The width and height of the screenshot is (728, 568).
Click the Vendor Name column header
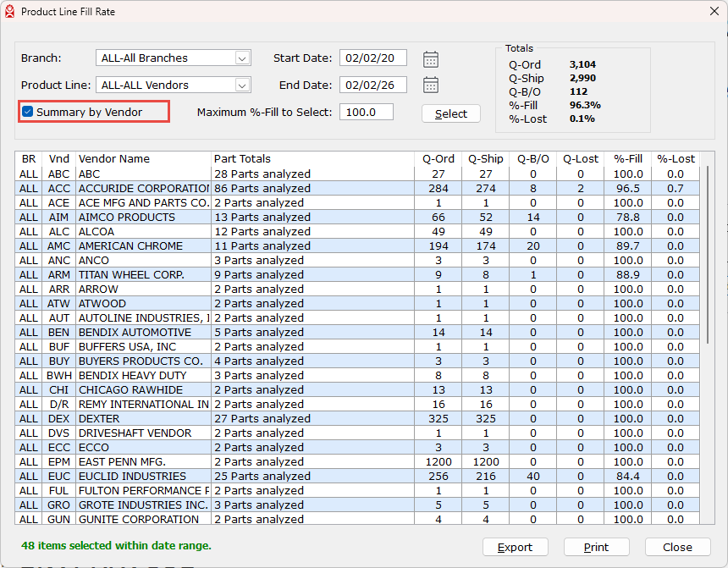[x=142, y=158]
